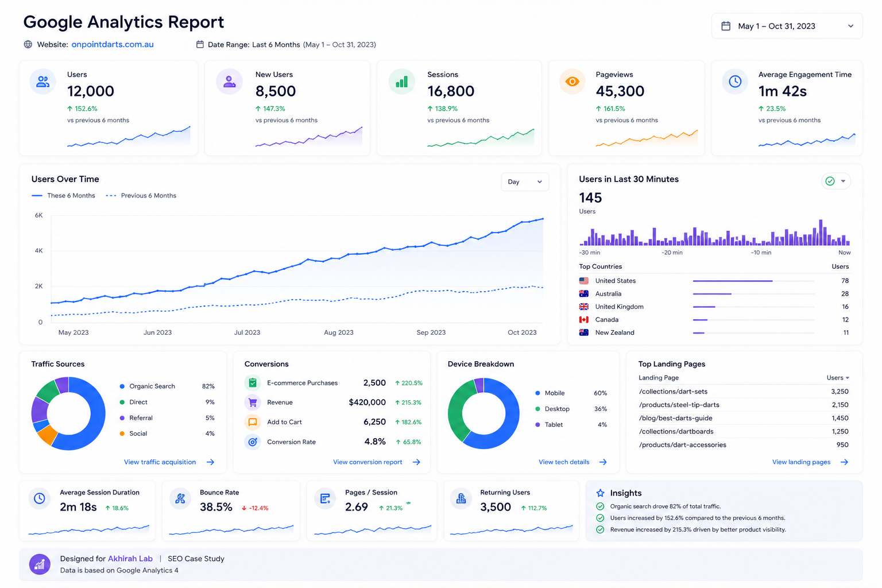The image size is (882, 588).
Task: Click the Average Engagement Time clock icon
Action: point(735,82)
